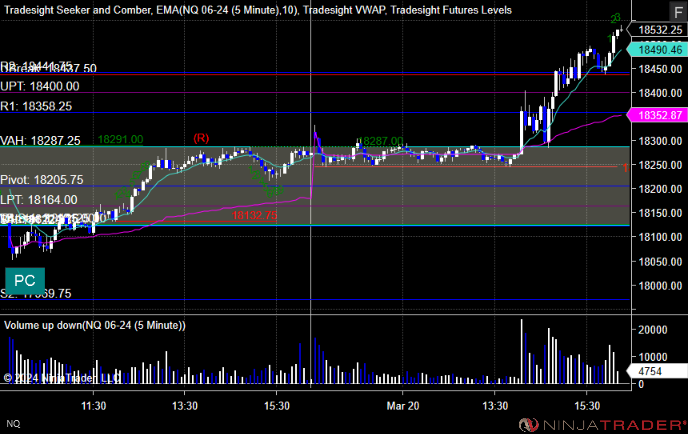The height and width of the screenshot is (434, 688).
Task: Click the 18450.00 price axis label
Action: click(660, 69)
